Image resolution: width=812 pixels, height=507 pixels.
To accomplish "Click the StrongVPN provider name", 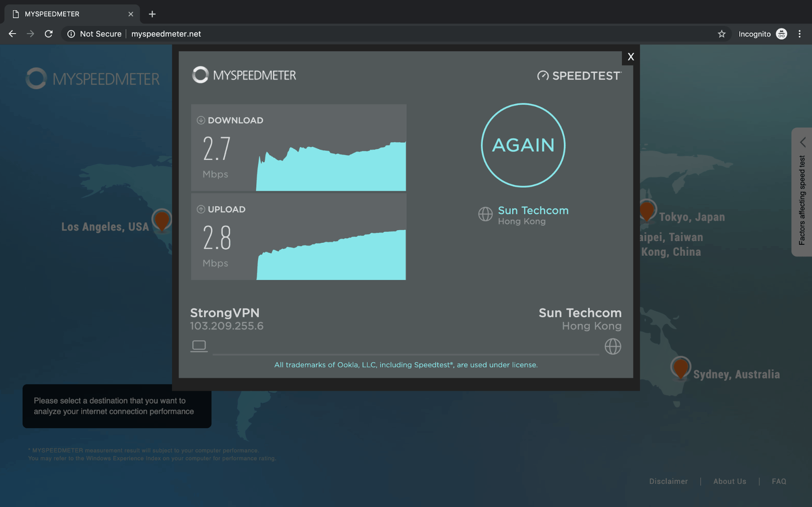I will [x=225, y=313].
